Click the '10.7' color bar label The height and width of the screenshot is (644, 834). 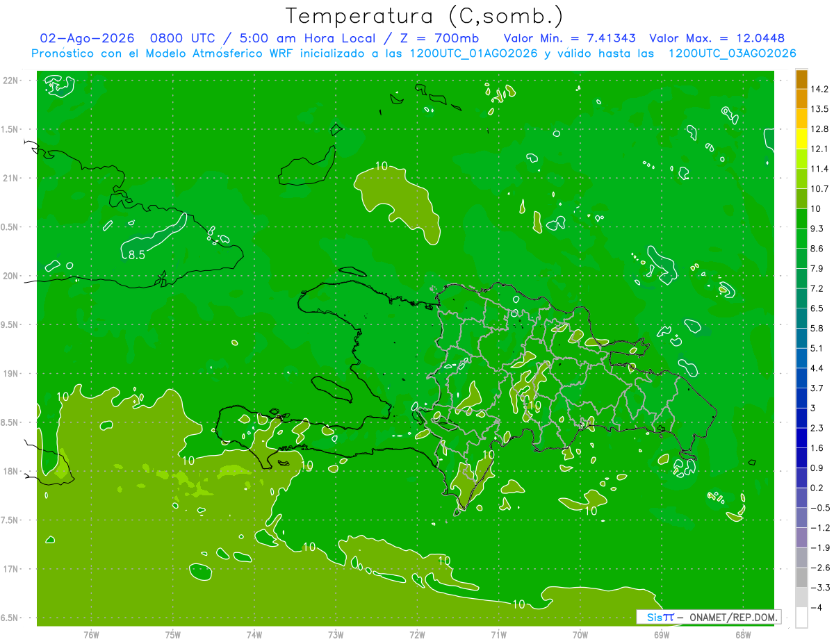tap(819, 188)
